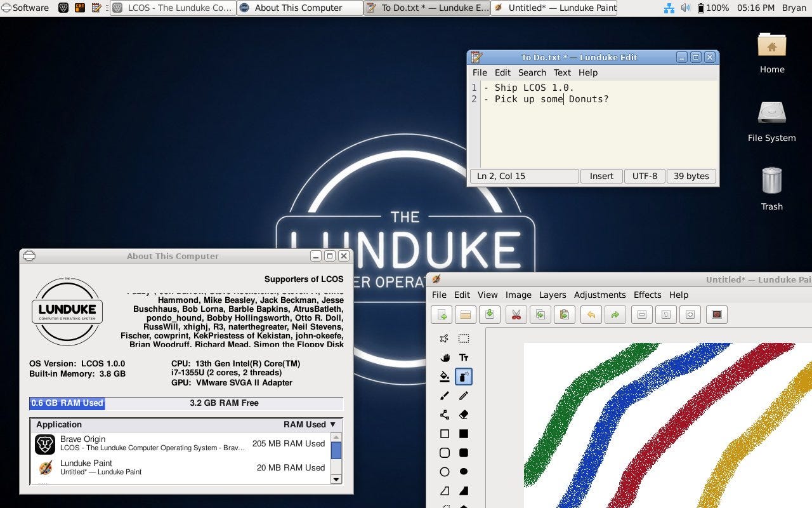Select the Paintbrush tool

pos(445,396)
